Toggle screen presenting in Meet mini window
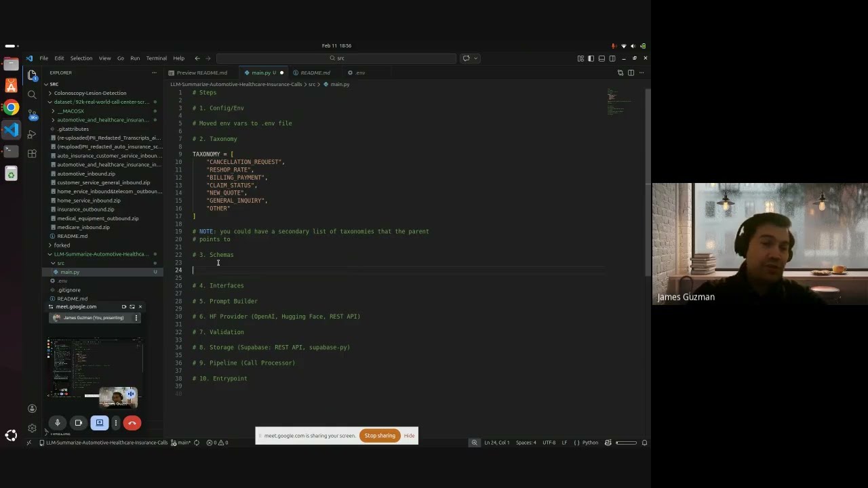Viewport: 868px width, 488px height. click(x=100, y=423)
